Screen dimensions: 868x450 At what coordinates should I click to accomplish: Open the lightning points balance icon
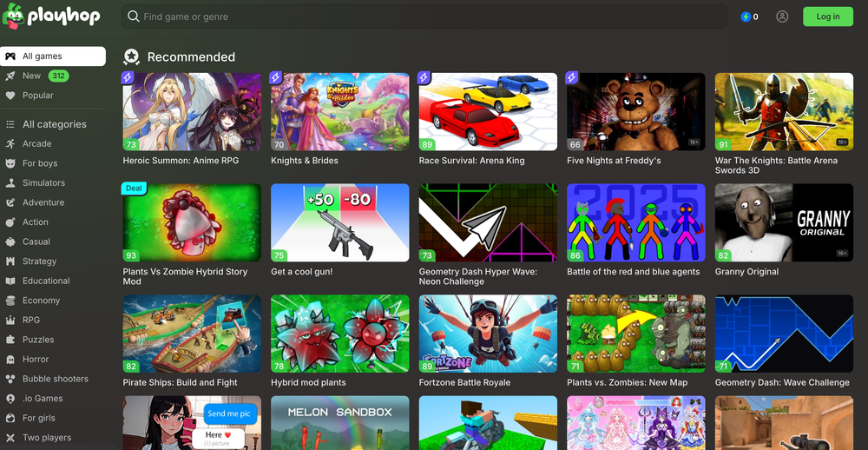[x=746, y=17]
